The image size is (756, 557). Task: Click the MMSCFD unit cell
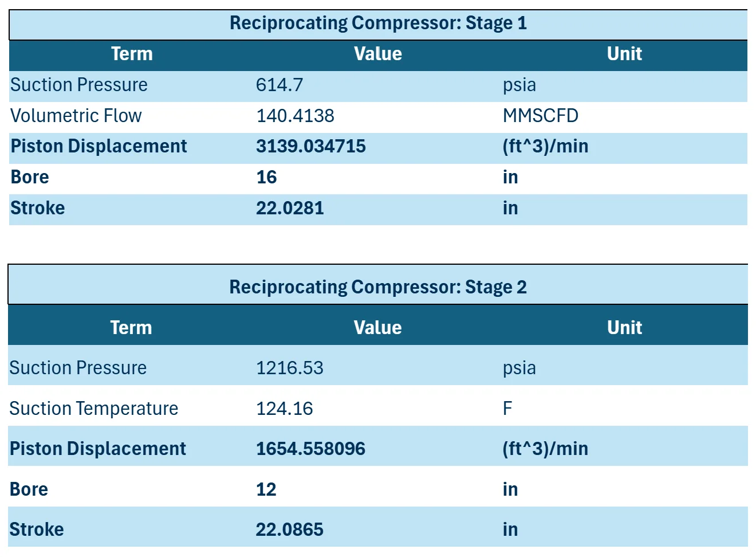coord(624,117)
